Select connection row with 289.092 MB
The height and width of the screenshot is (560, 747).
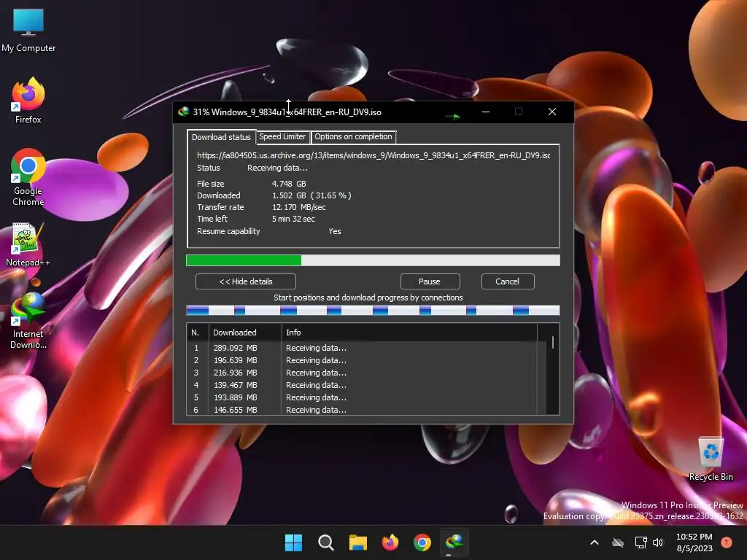362,348
